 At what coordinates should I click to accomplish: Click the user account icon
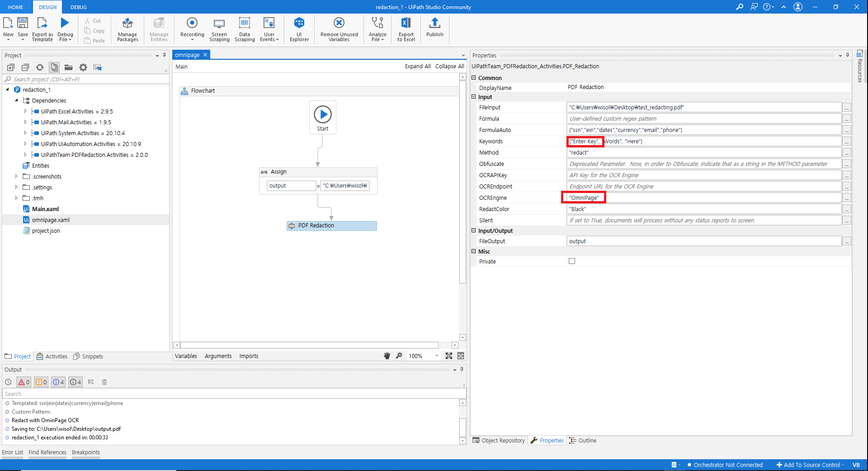pos(798,7)
